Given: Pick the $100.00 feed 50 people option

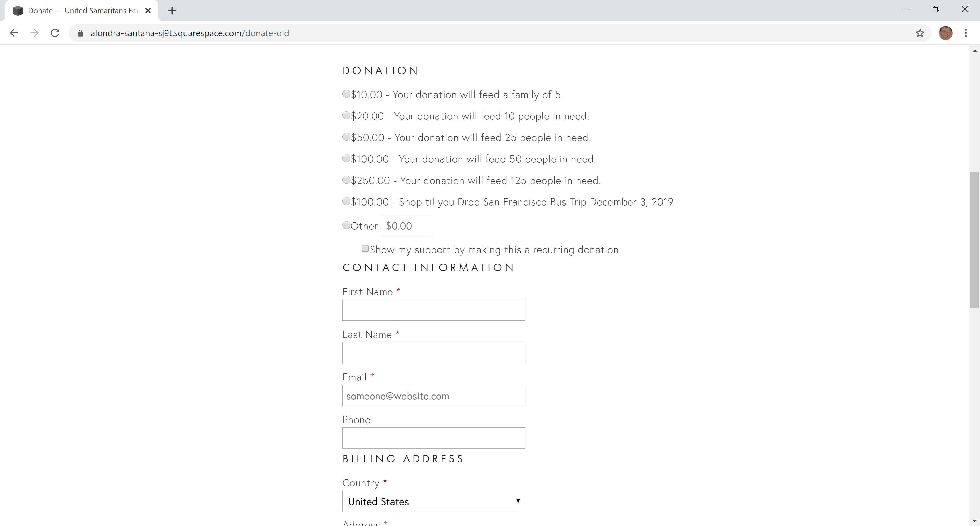Looking at the screenshot, I should (x=346, y=158).
